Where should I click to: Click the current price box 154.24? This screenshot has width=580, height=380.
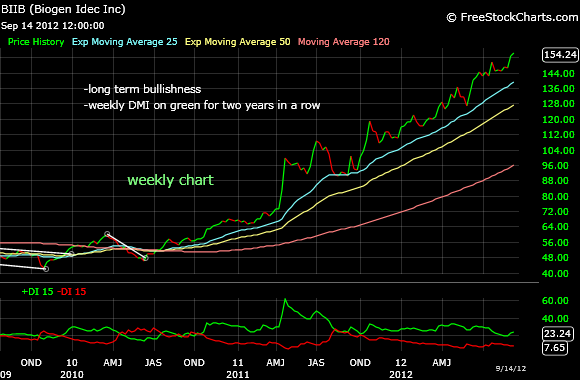tap(560, 55)
